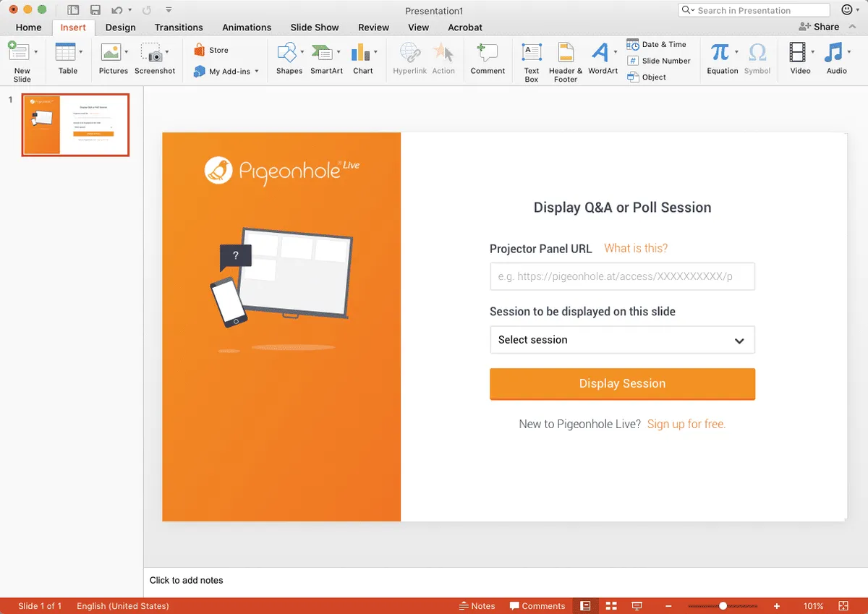Click the zoom slider handle
This screenshot has height=614, width=868.
click(x=723, y=606)
